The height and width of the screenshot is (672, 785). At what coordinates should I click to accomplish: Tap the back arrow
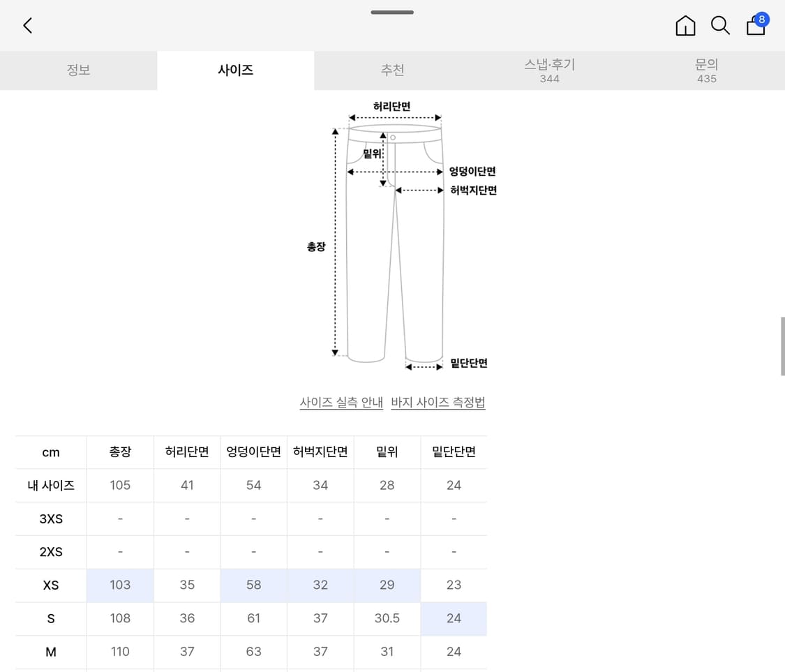(27, 25)
